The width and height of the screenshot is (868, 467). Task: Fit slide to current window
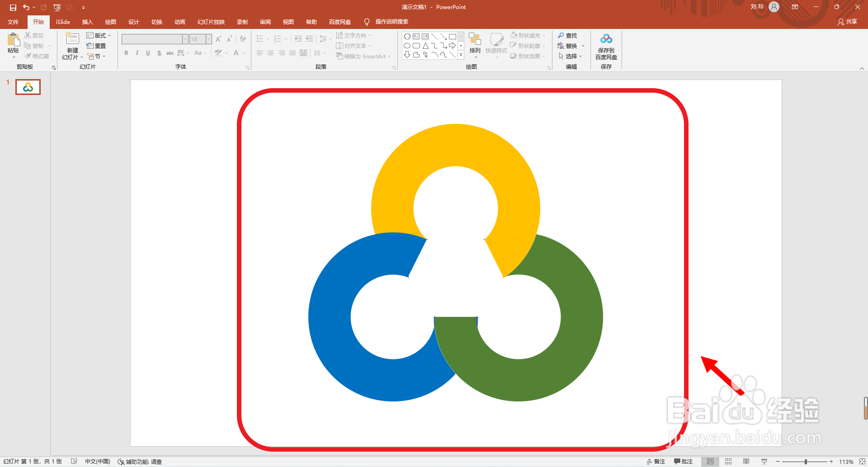click(863, 462)
